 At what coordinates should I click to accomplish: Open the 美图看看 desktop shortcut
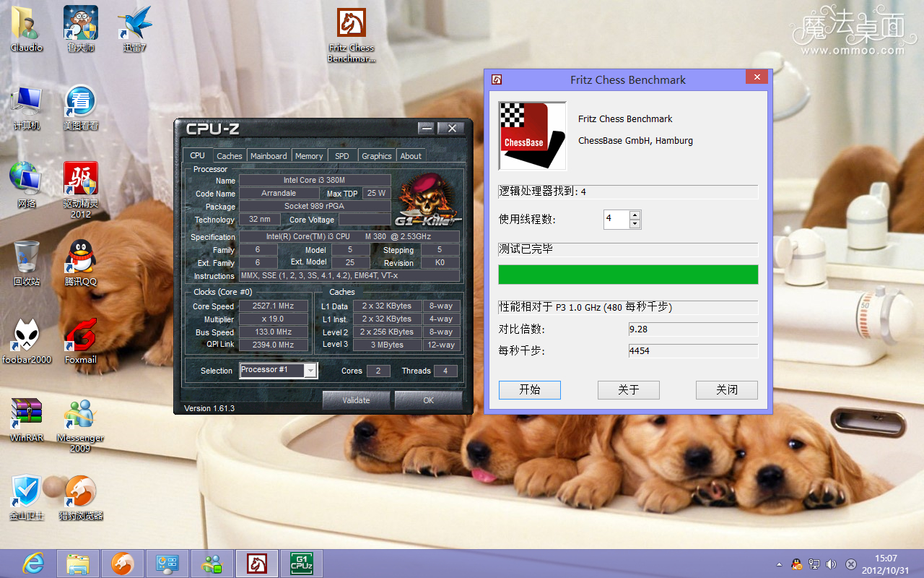coord(81,108)
